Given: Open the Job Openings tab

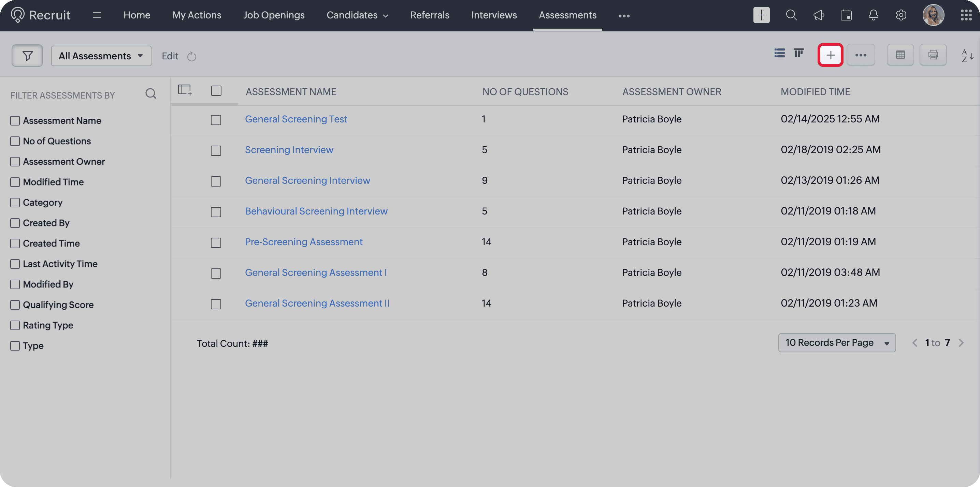Looking at the screenshot, I should click(274, 15).
